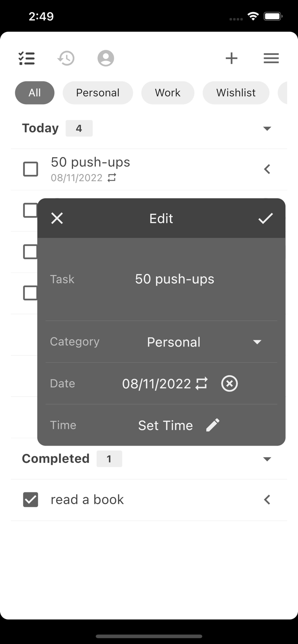Edit the time using the pencil icon
This screenshot has height=644, width=298.
coord(212,425)
